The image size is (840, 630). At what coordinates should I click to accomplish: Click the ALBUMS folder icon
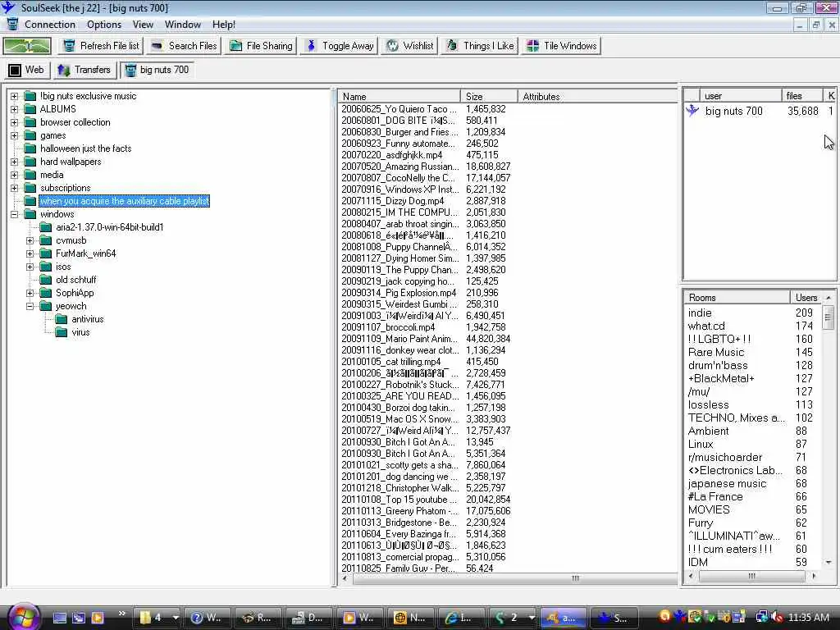tap(30, 109)
